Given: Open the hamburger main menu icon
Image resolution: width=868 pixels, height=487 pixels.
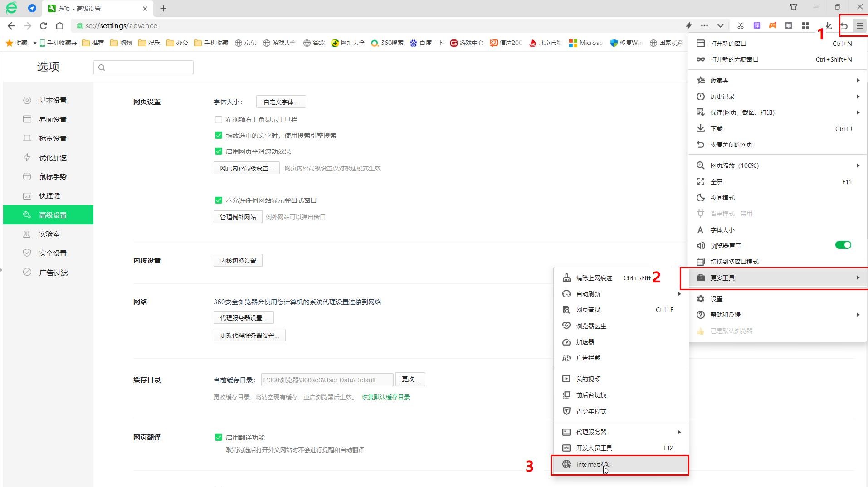Looking at the screenshot, I should [x=859, y=26].
